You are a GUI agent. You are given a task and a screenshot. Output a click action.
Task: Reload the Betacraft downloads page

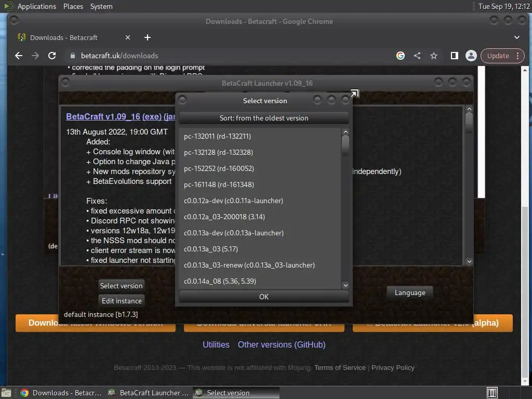pos(52,56)
